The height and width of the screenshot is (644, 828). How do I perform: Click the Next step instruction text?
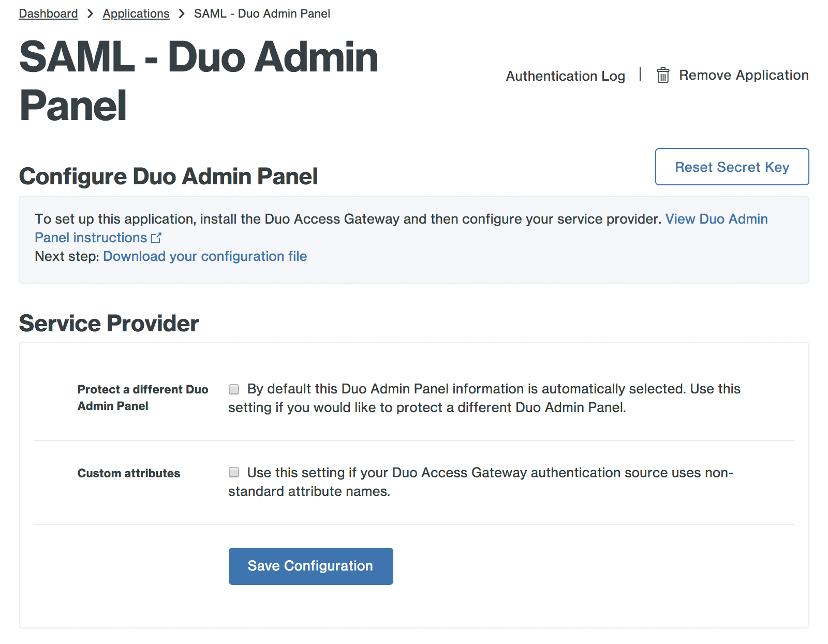[67, 256]
